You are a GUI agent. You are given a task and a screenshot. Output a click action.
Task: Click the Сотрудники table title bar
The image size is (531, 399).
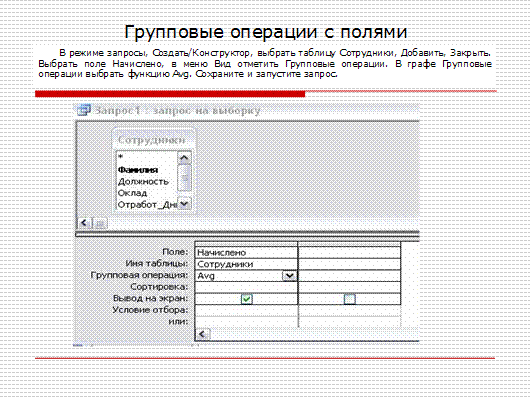[x=153, y=140]
